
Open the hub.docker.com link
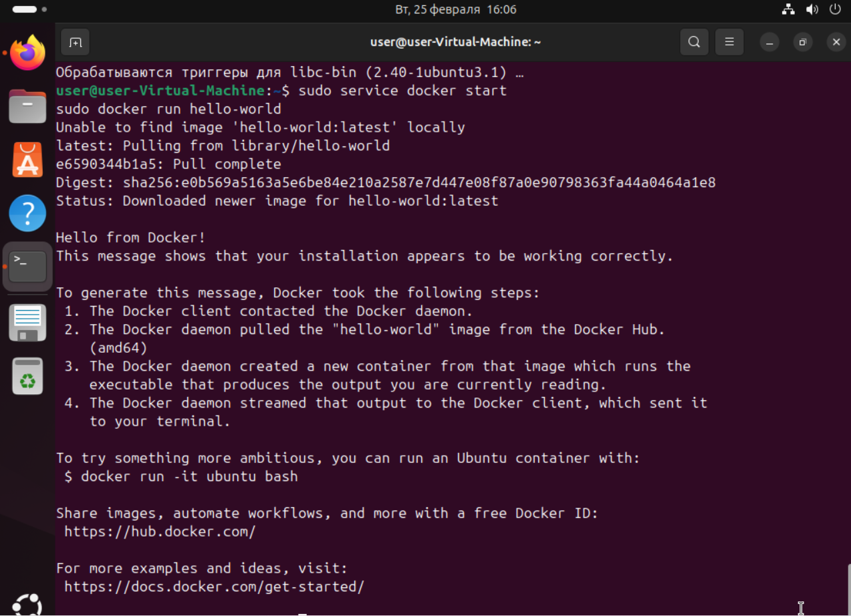pyautogui.click(x=160, y=531)
